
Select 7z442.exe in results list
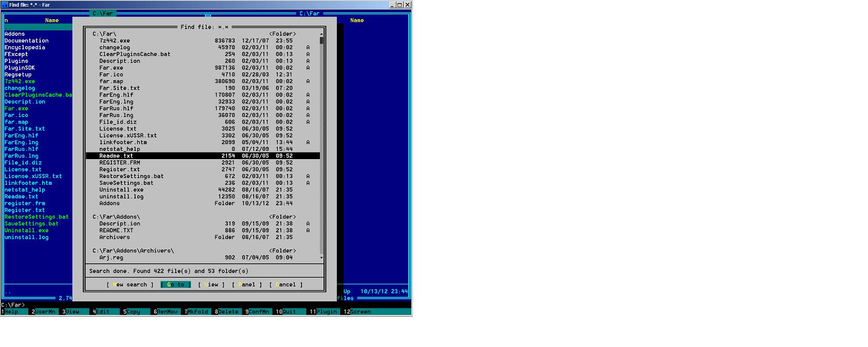click(115, 41)
